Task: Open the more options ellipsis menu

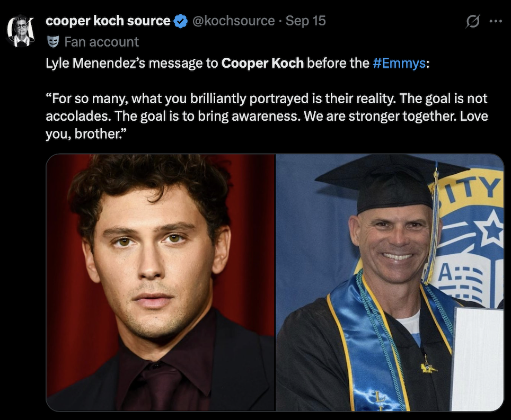Action: tap(495, 22)
